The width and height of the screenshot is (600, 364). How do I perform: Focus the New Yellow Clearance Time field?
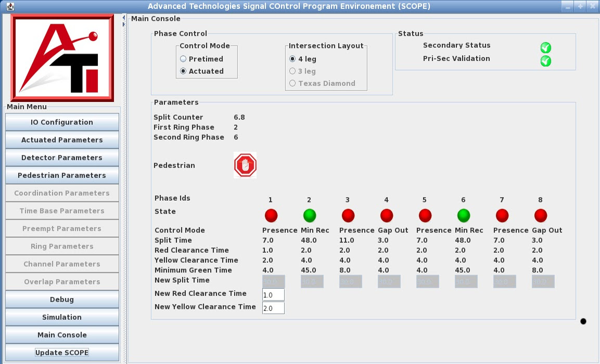tap(273, 308)
